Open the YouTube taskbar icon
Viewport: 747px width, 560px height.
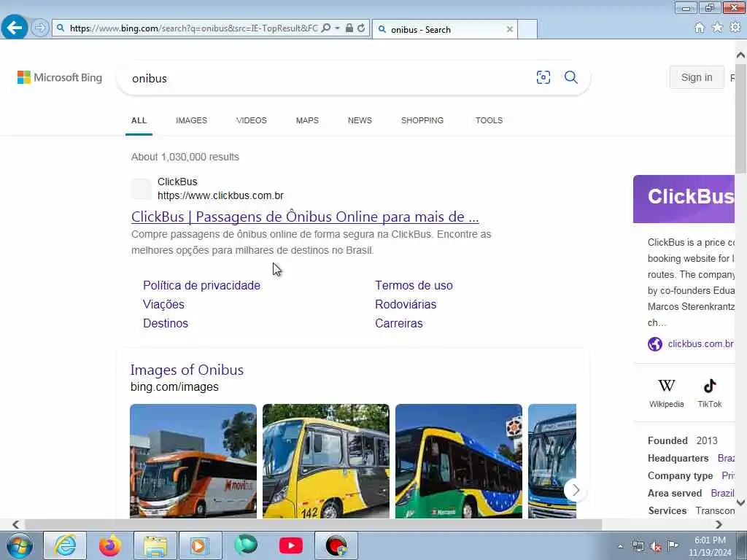click(x=290, y=545)
